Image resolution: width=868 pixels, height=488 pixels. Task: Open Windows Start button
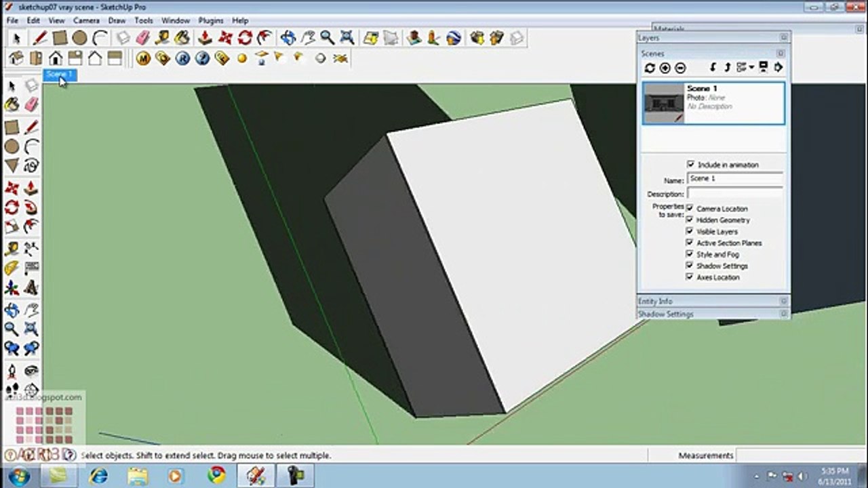(18, 475)
